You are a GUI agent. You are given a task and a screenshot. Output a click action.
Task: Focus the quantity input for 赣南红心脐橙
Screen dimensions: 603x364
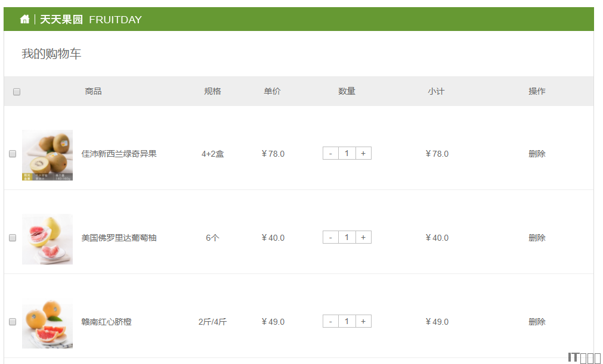pyautogui.click(x=347, y=322)
